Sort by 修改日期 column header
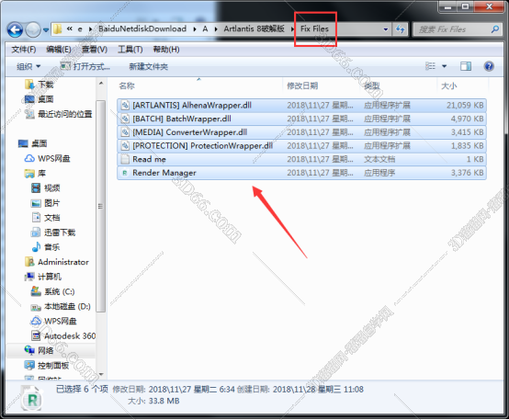509x420 pixels. (302, 85)
